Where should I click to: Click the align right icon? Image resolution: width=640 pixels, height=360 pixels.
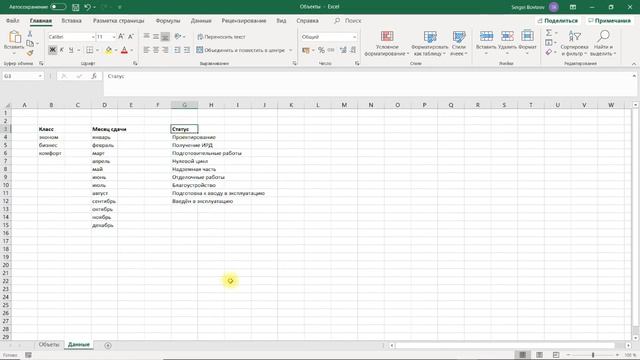click(165, 50)
